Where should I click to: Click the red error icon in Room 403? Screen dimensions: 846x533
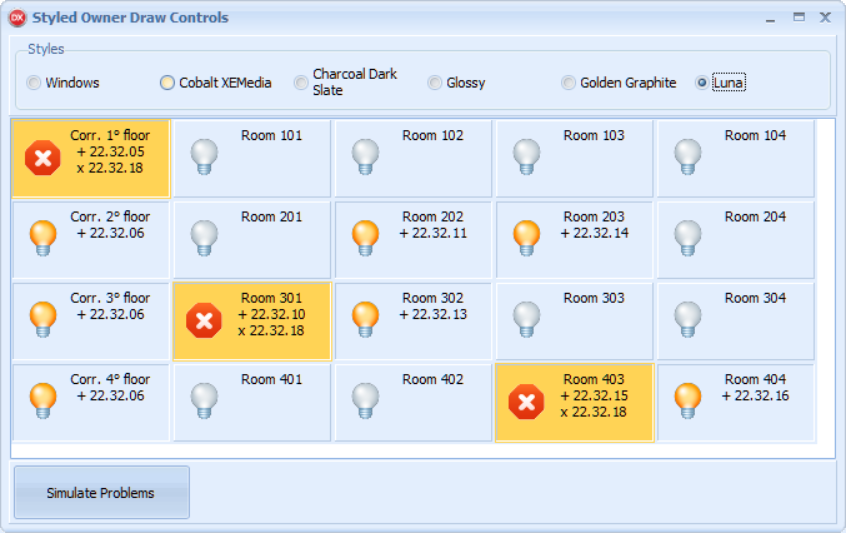[x=527, y=402]
